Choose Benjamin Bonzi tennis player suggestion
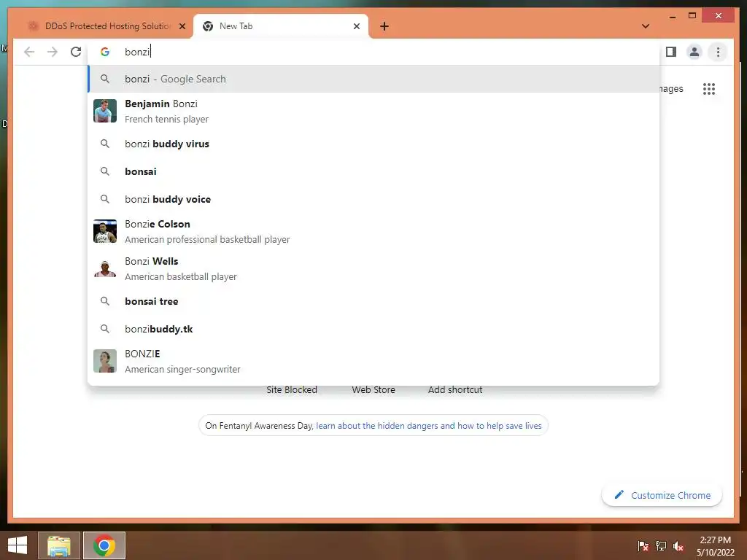 coord(374,111)
